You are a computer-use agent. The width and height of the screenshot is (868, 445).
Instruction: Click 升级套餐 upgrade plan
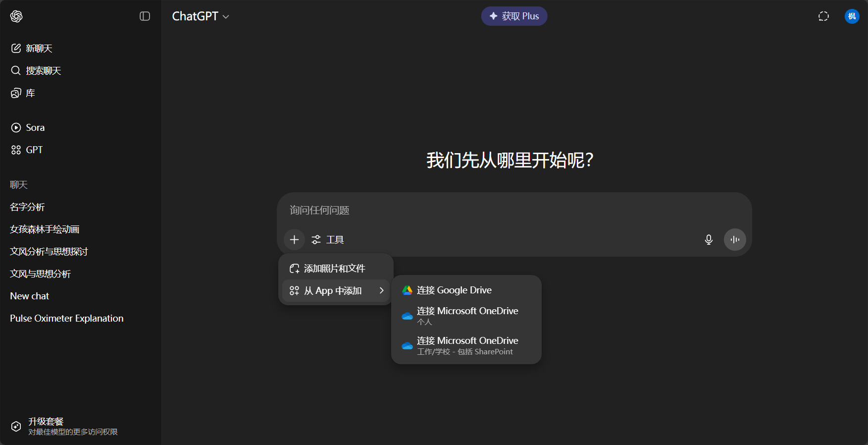coord(80,426)
